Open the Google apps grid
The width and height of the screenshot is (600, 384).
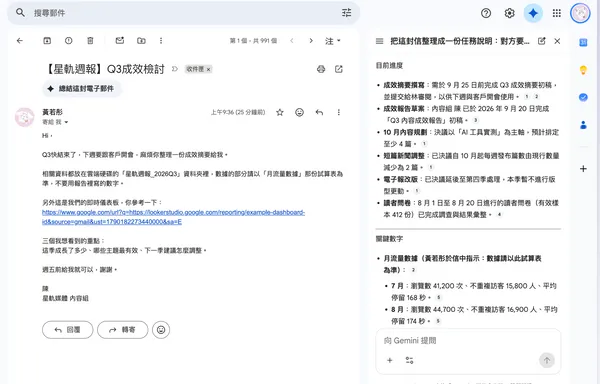tap(557, 13)
